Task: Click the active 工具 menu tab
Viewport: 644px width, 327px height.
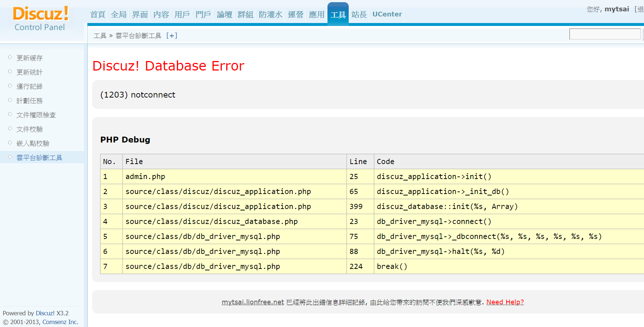Action: (x=338, y=15)
